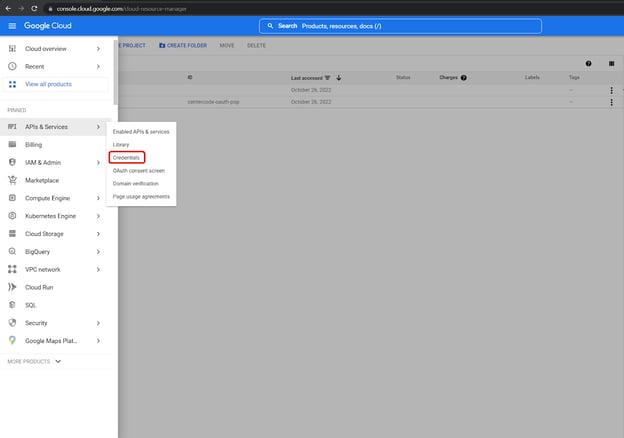Click the Billing icon in sidebar
The width and height of the screenshot is (624, 438).
pyautogui.click(x=12, y=144)
